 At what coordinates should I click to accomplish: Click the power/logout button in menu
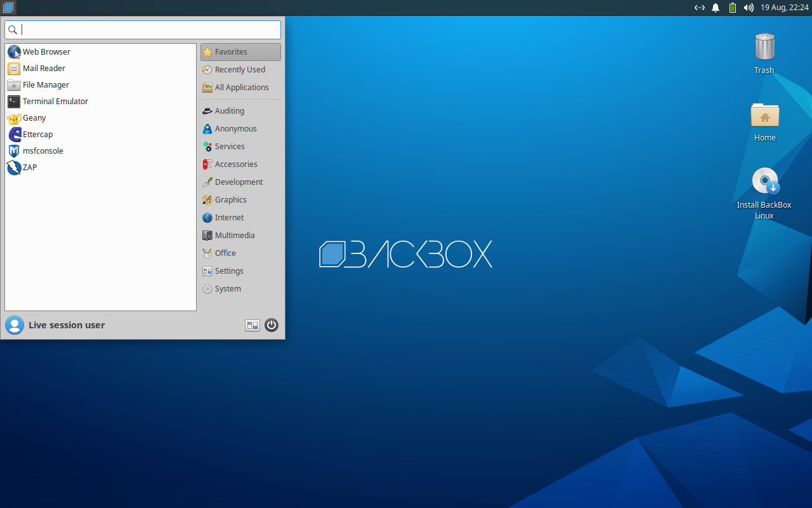click(272, 325)
